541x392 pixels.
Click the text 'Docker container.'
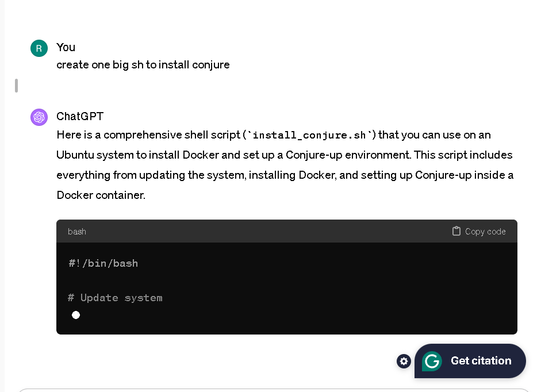pos(101,195)
